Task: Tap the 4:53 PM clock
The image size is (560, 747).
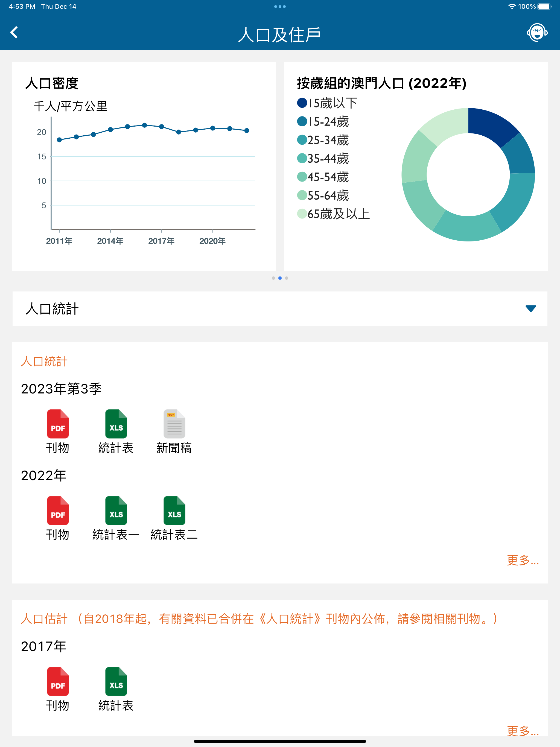Action: click(x=22, y=6)
